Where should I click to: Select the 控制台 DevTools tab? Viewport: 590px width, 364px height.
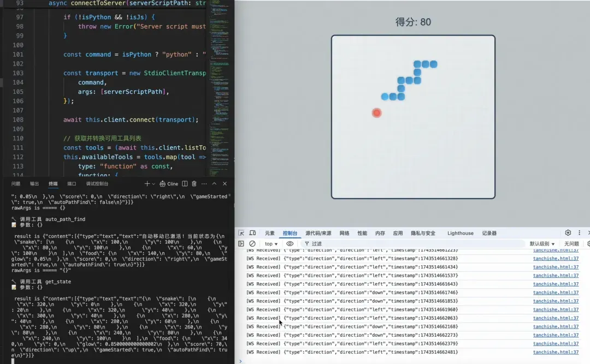[x=290, y=233]
